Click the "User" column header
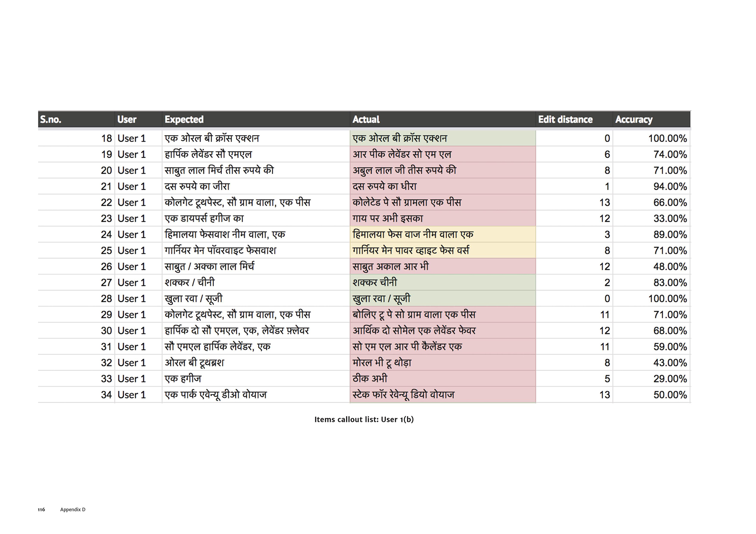756x534 pixels. point(127,120)
